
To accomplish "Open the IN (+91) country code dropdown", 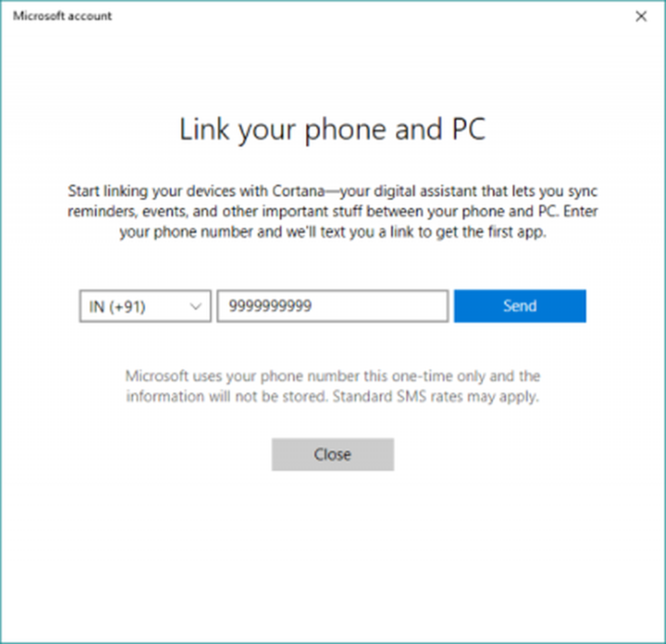I will [145, 306].
